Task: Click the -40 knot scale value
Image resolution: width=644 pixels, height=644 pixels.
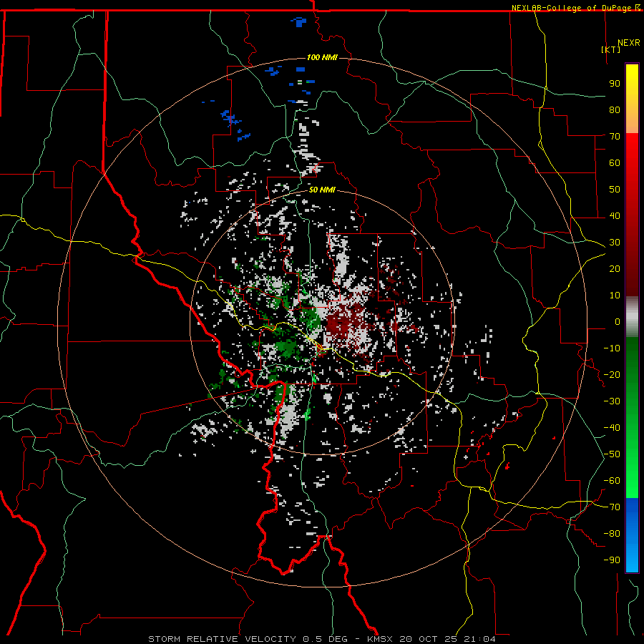Action: point(612,428)
